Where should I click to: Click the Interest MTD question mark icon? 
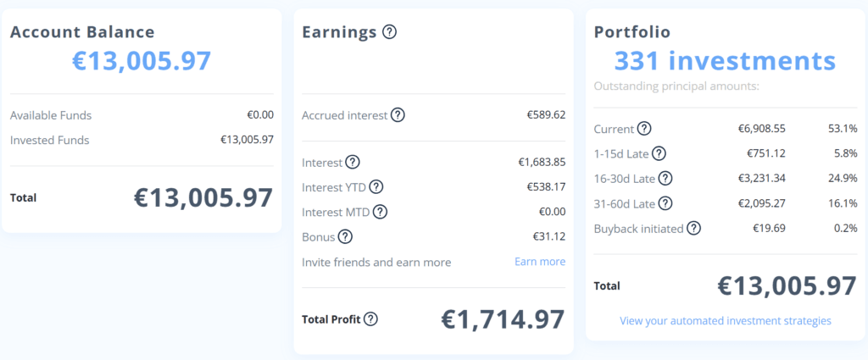click(380, 212)
